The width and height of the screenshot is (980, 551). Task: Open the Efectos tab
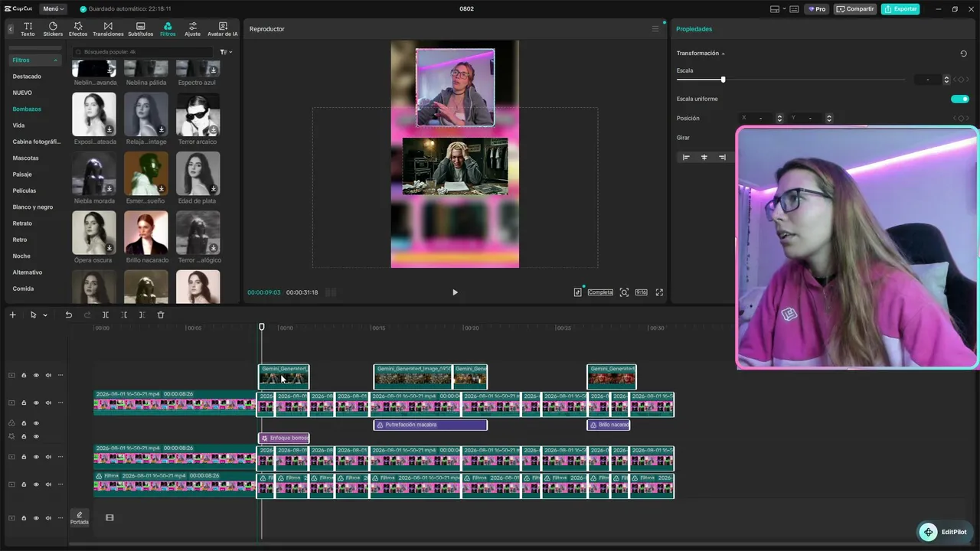(78, 29)
